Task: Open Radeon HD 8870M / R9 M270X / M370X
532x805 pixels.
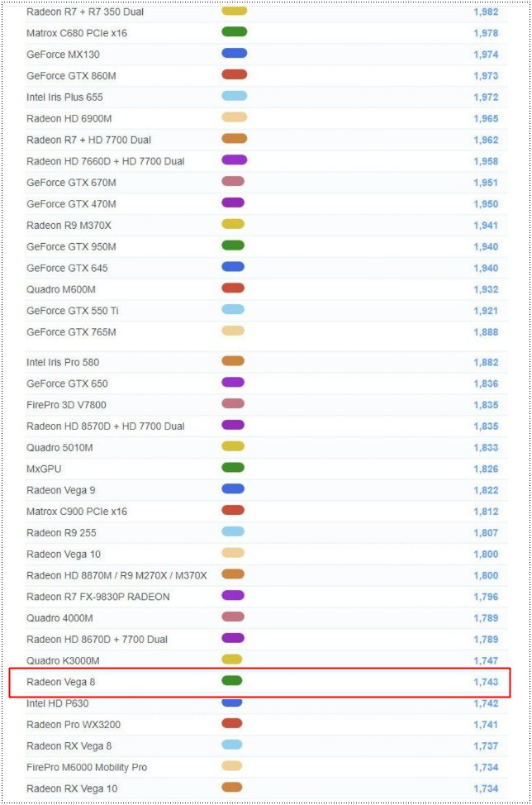Action: 117,576
